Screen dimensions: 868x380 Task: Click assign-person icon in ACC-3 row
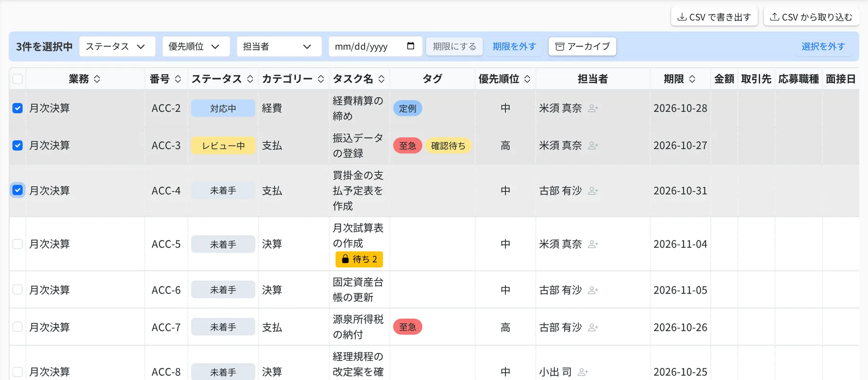[x=593, y=145]
